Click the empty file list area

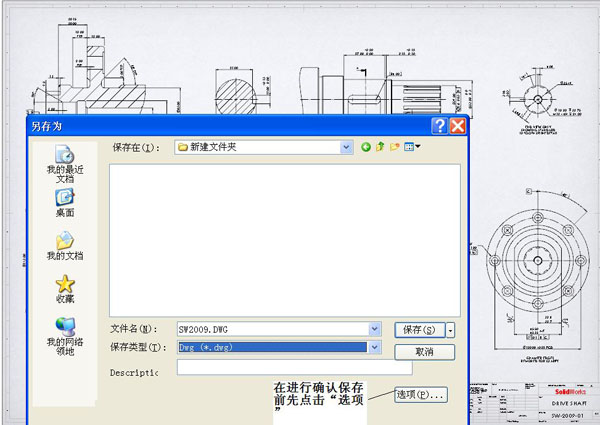(285, 240)
